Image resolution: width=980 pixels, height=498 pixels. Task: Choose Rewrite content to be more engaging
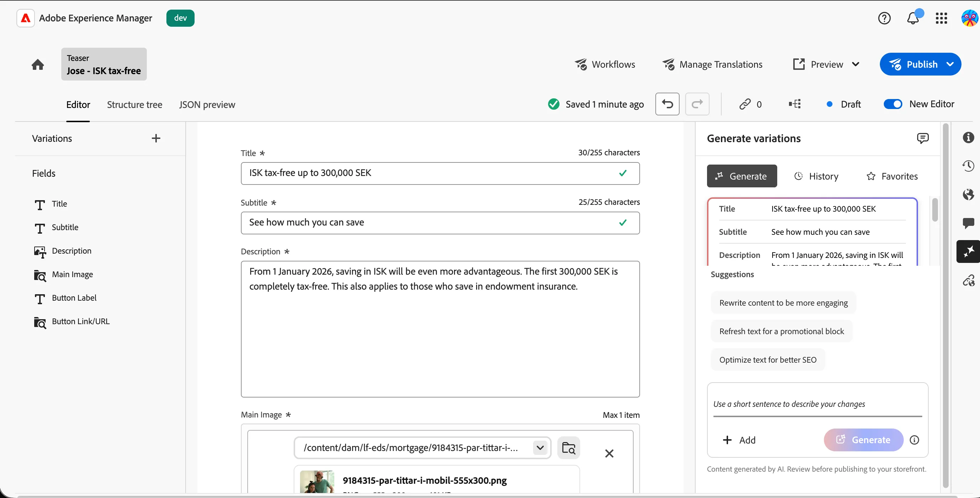click(x=783, y=302)
